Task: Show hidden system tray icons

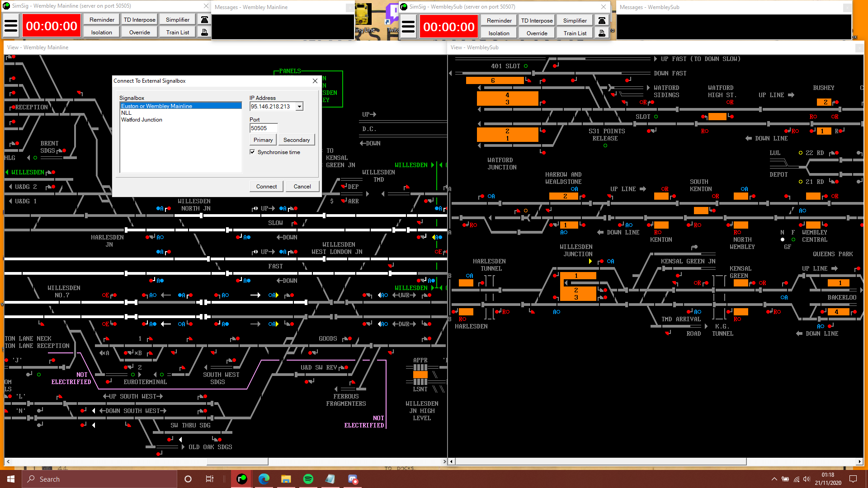Action: tap(774, 479)
